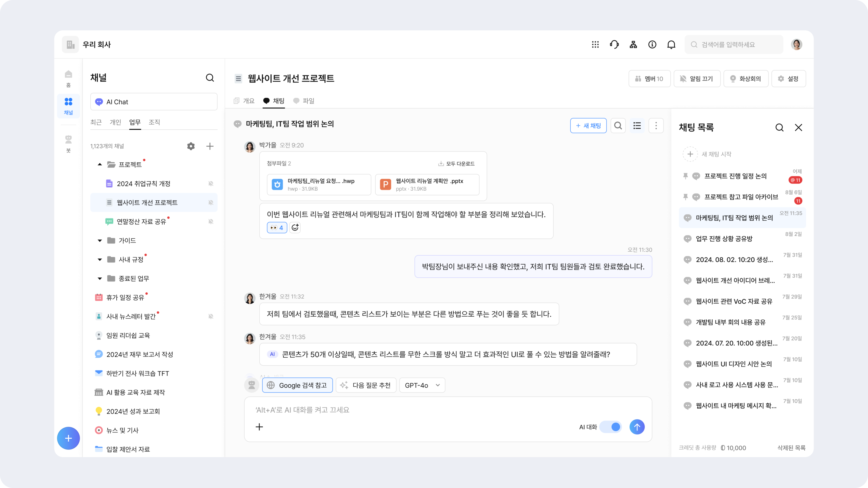Open the organization chart icon in header
The height and width of the screenshot is (488, 868).
pyautogui.click(x=633, y=44)
